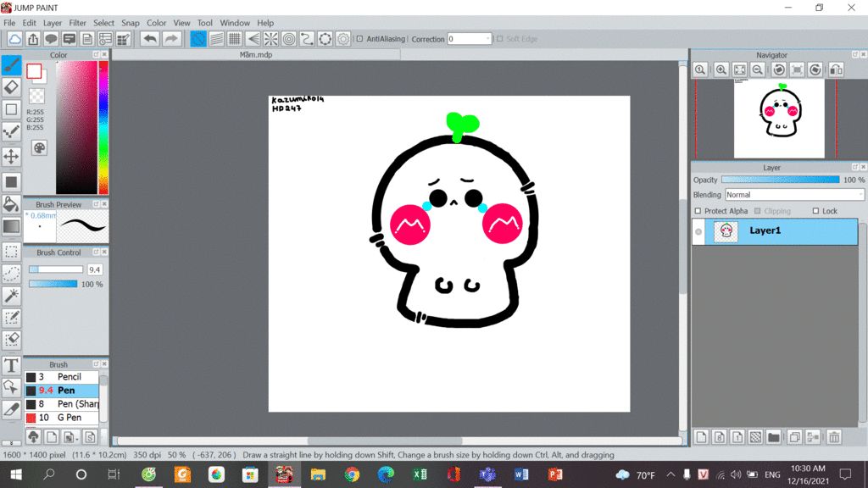Select the Pen (Sharp) brush
This screenshot has height=488, width=868.
point(61,404)
